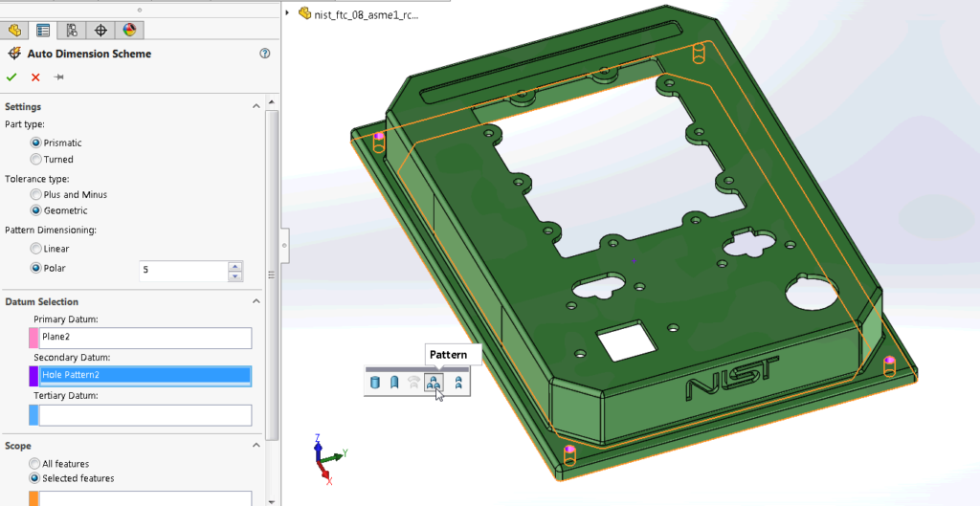
Task: Select Linear pattern dimensioning
Action: pyautogui.click(x=36, y=249)
